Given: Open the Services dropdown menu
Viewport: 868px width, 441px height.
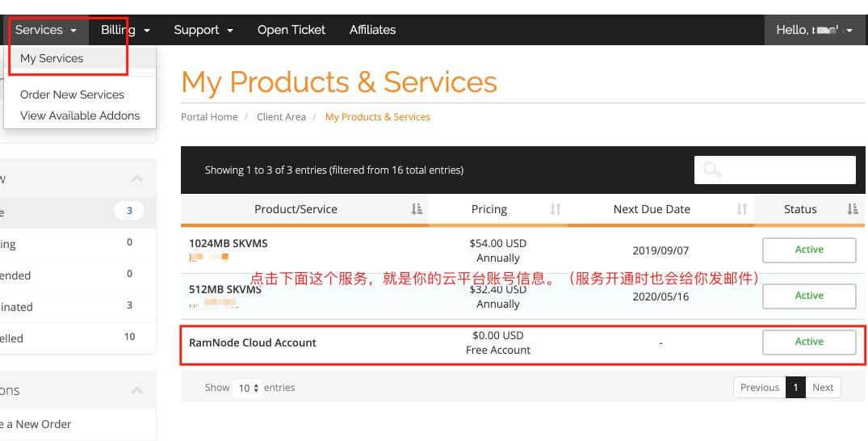Looking at the screenshot, I should coord(46,30).
